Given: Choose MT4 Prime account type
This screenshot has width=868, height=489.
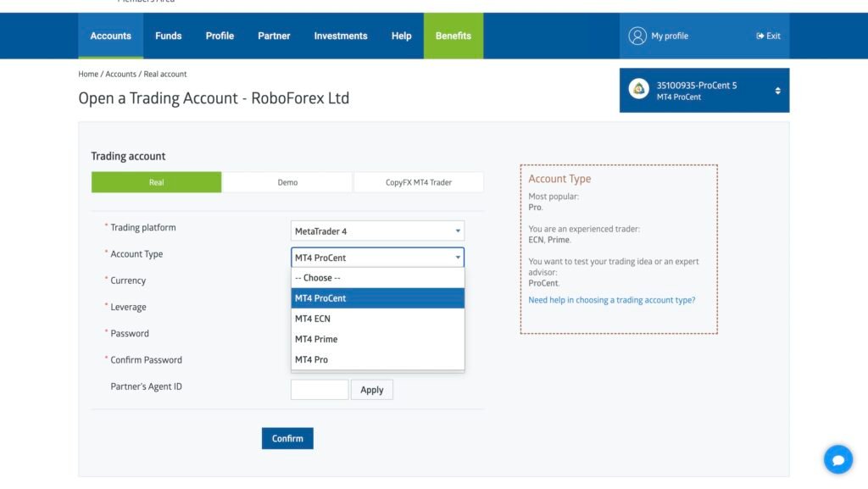Looking at the screenshot, I should (x=377, y=339).
